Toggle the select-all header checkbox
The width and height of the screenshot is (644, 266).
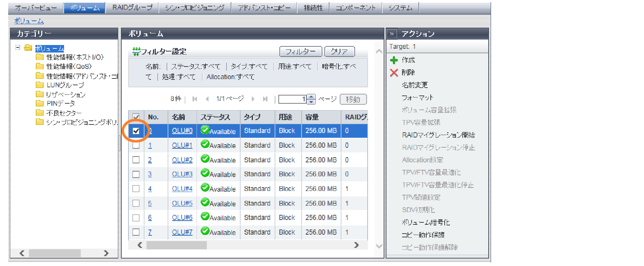coord(136,117)
